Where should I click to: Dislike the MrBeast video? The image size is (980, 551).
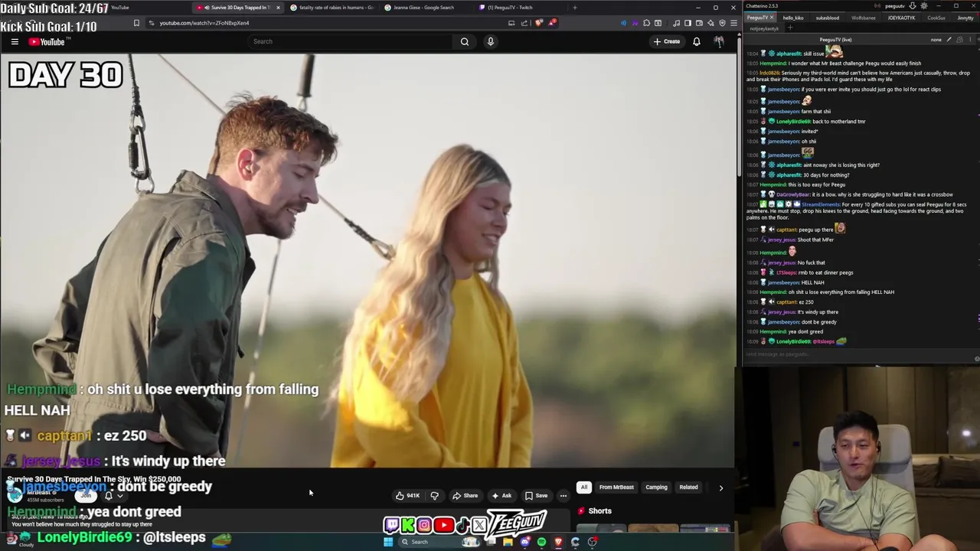(x=434, y=496)
